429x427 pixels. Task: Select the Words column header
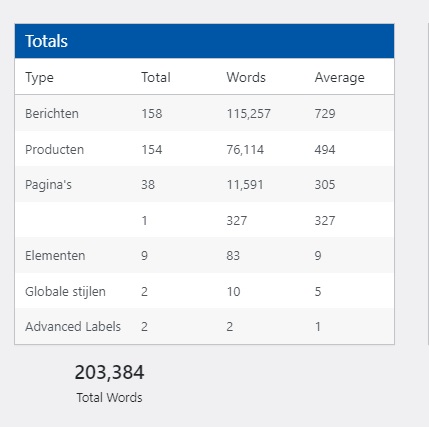tap(246, 77)
